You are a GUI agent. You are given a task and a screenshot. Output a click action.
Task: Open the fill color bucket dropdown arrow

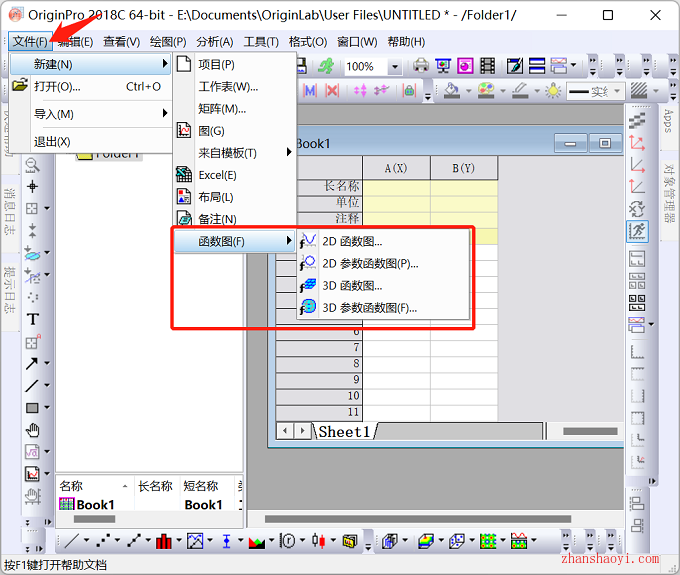468,91
